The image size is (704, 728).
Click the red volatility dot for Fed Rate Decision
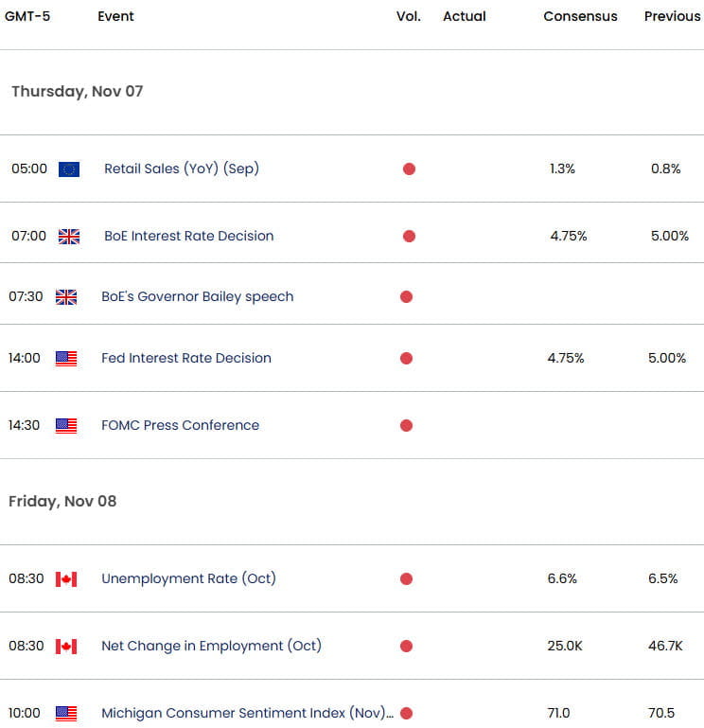406,359
